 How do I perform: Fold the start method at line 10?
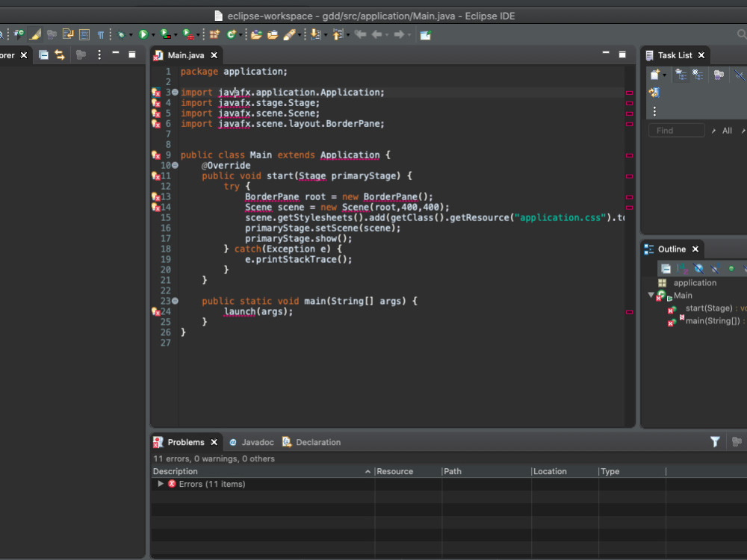point(175,166)
